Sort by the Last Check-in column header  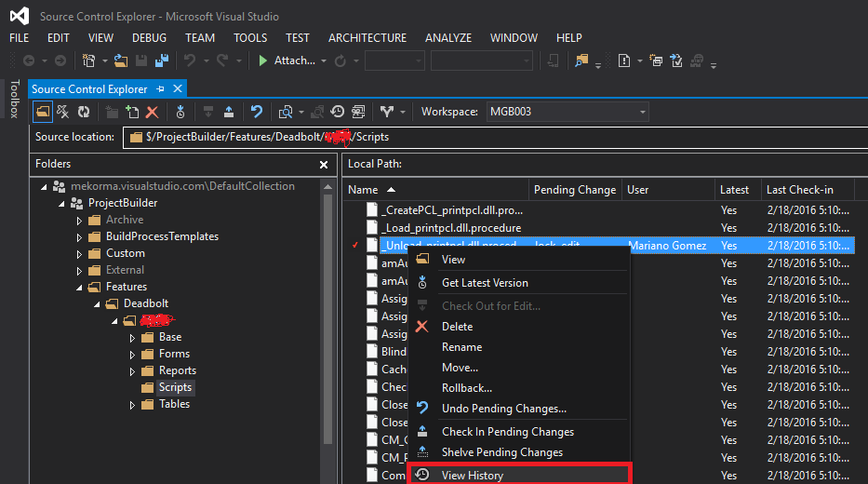click(808, 189)
